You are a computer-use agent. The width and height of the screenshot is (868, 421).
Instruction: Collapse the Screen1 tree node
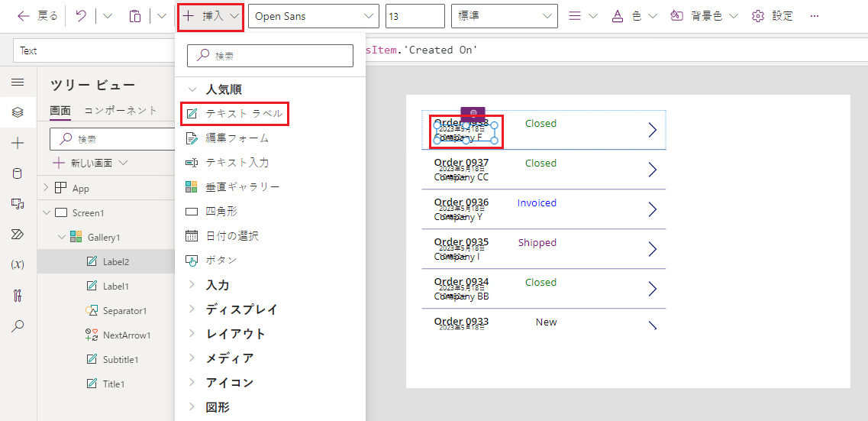(45, 212)
